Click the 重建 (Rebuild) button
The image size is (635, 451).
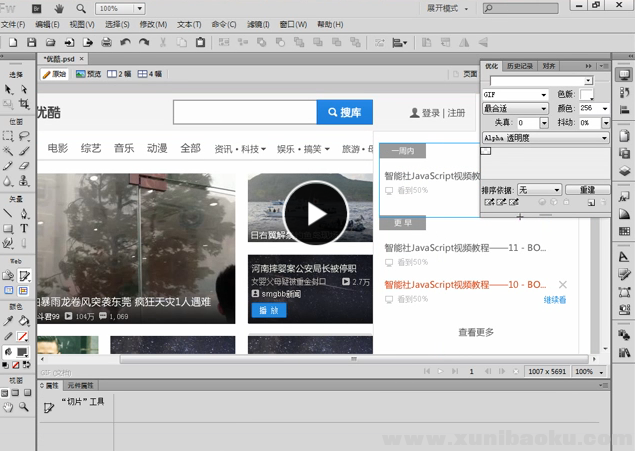[586, 189]
